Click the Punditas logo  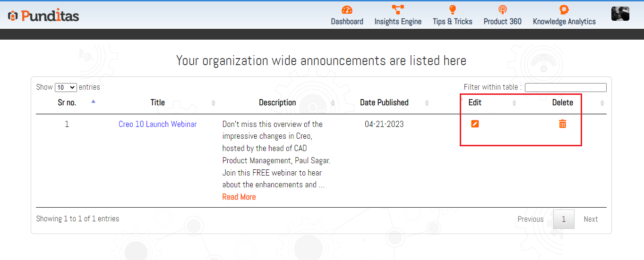pos(43,16)
